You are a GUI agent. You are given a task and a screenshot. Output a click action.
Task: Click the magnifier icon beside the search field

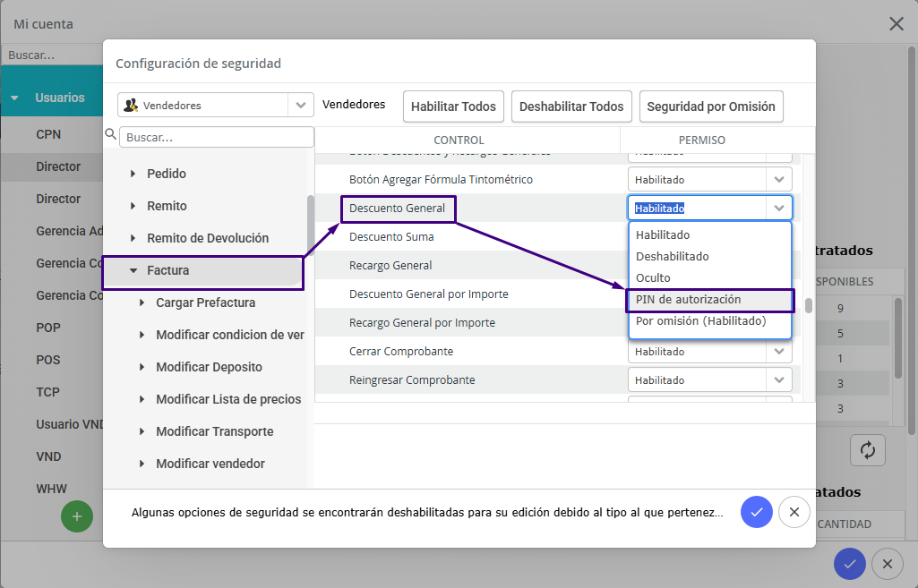(x=111, y=135)
